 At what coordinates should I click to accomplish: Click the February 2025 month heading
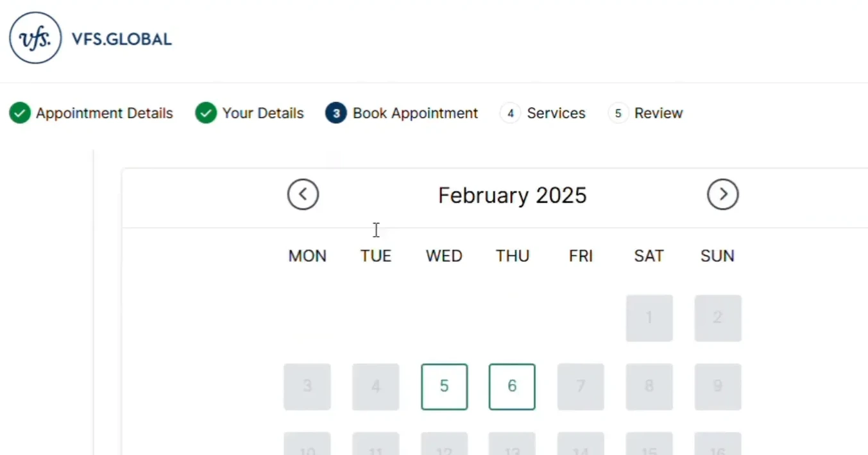click(x=513, y=195)
